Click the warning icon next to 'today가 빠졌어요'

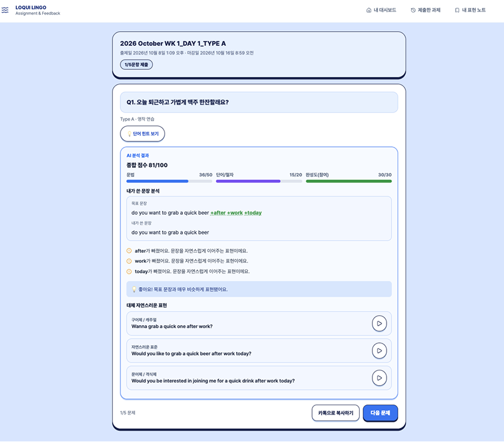click(129, 271)
